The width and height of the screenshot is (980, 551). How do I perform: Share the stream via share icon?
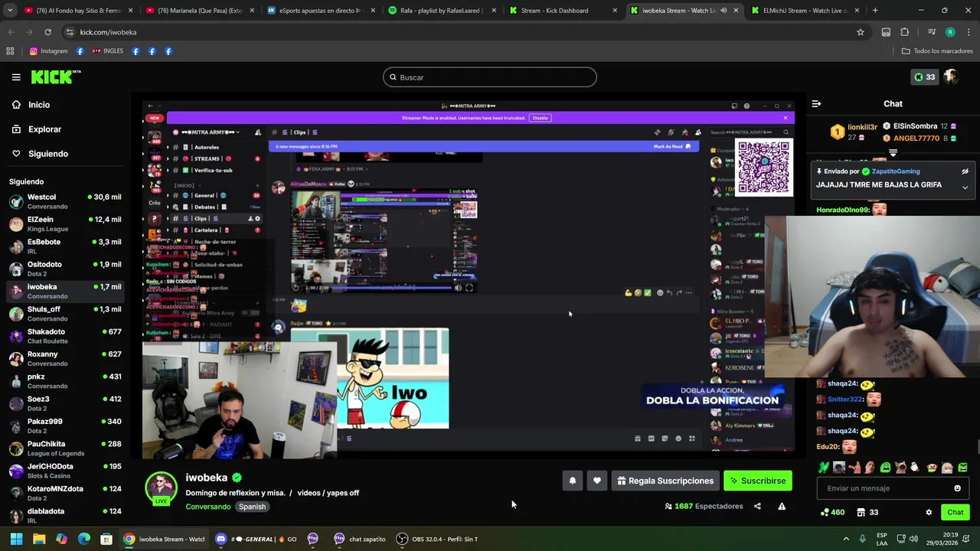(x=757, y=506)
